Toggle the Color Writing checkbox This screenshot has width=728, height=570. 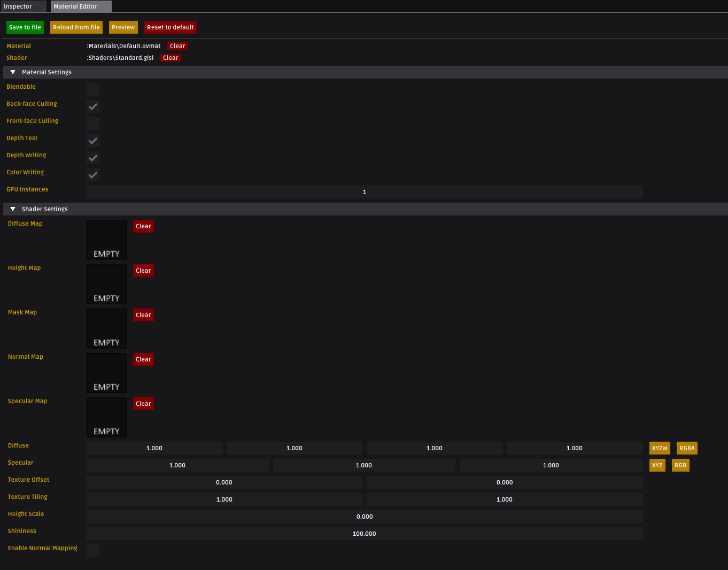coord(93,175)
